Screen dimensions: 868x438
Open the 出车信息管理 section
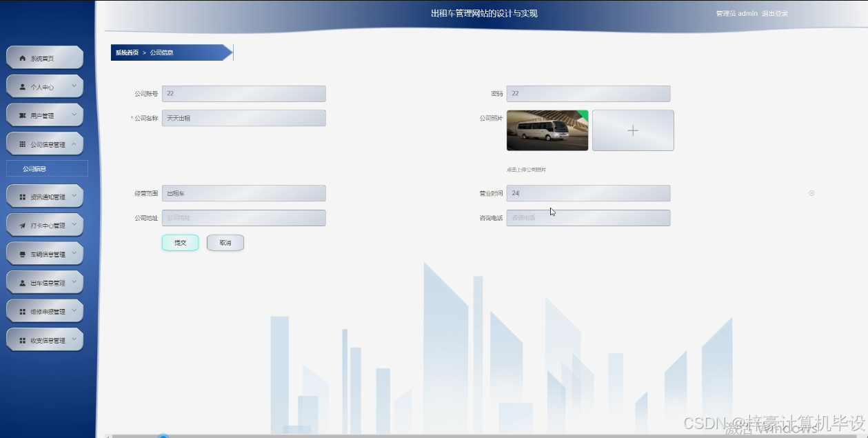point(44,281)
